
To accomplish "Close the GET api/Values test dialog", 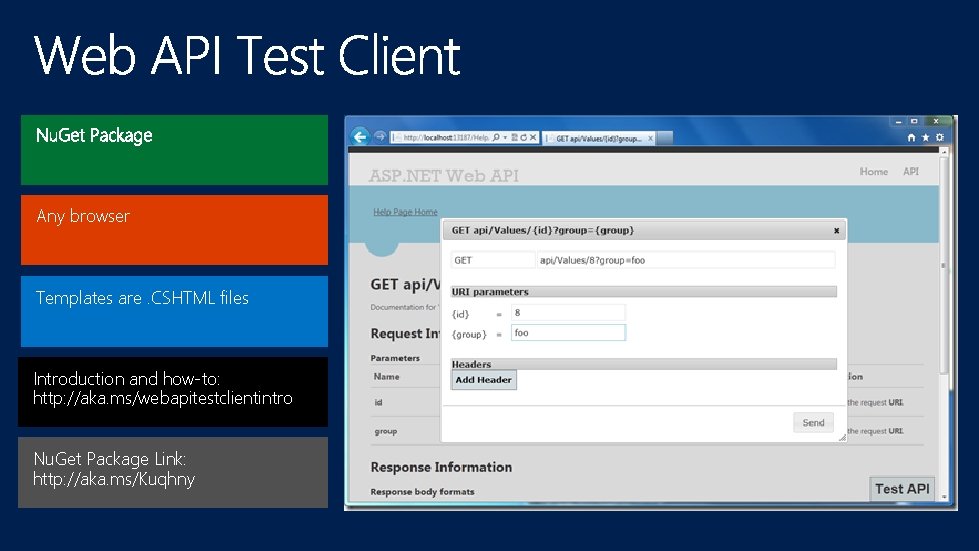I will pyautogui.click(x=836, y=230).
